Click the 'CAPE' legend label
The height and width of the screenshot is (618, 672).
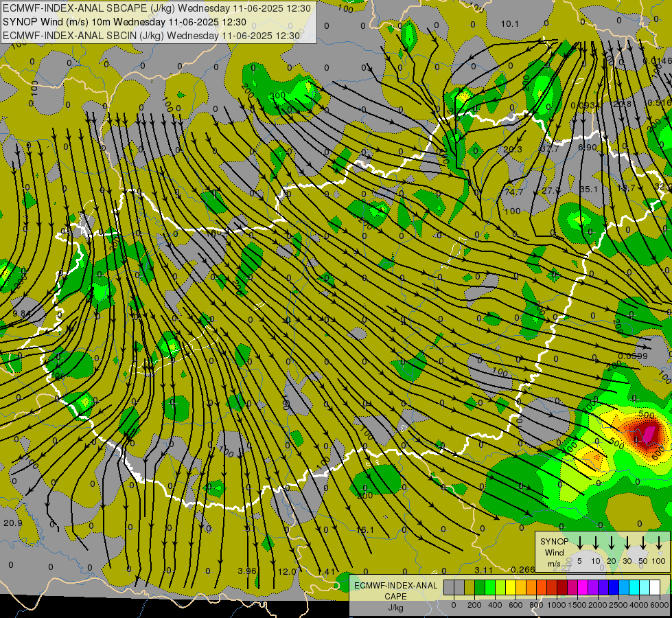(x=395, y=597)
